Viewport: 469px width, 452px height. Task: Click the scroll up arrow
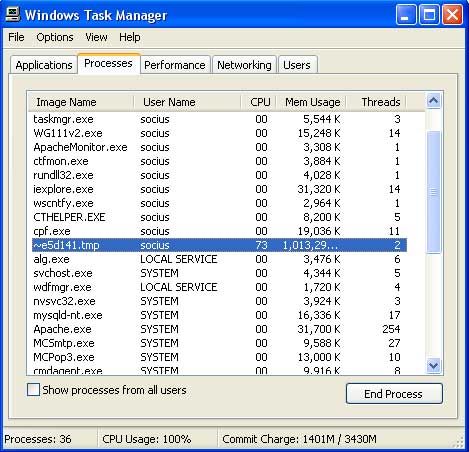(433, 100)
